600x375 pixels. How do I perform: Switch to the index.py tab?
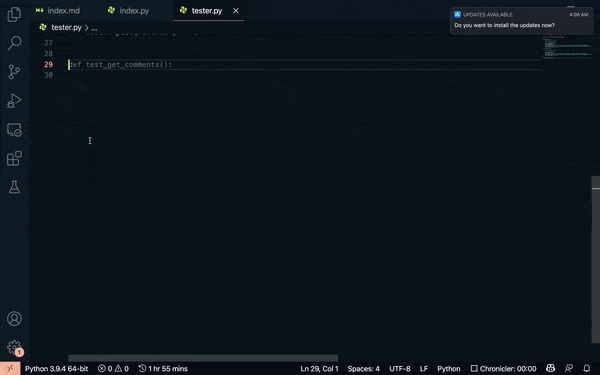(129, 11)
